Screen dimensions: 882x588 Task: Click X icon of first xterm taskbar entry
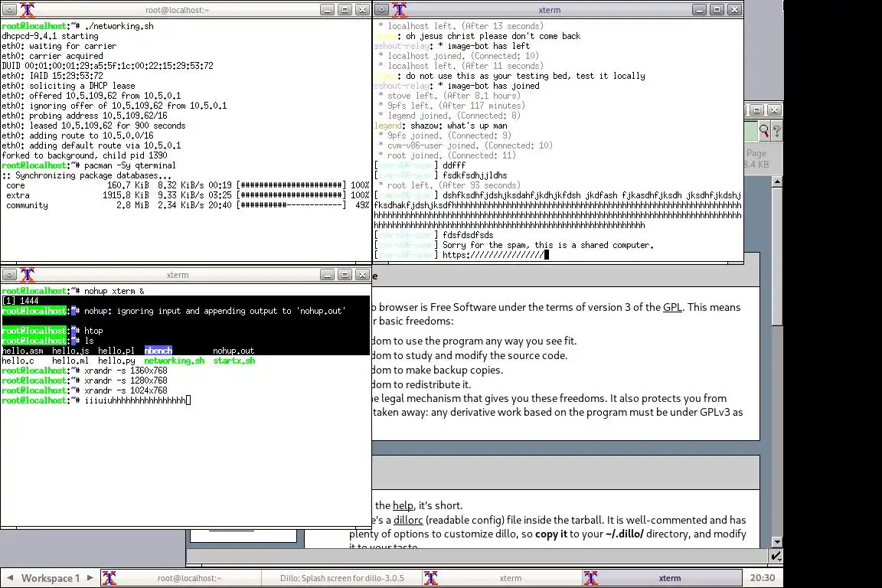(431, 578)
